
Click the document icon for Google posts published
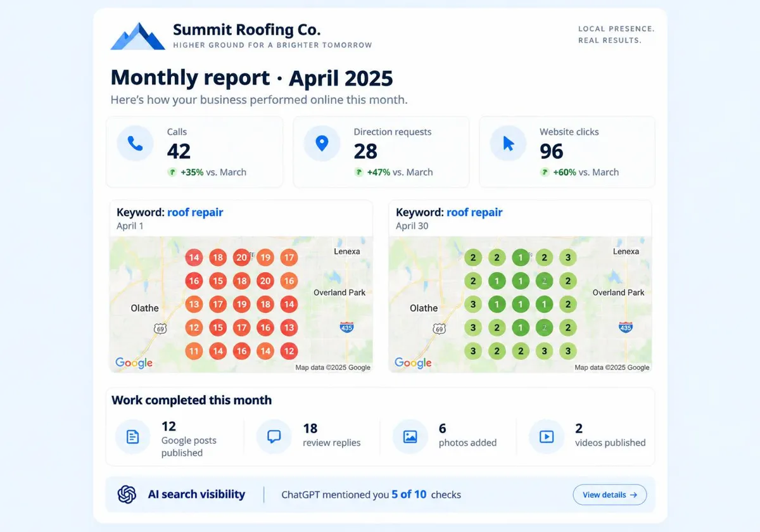[x=132, y=437]
